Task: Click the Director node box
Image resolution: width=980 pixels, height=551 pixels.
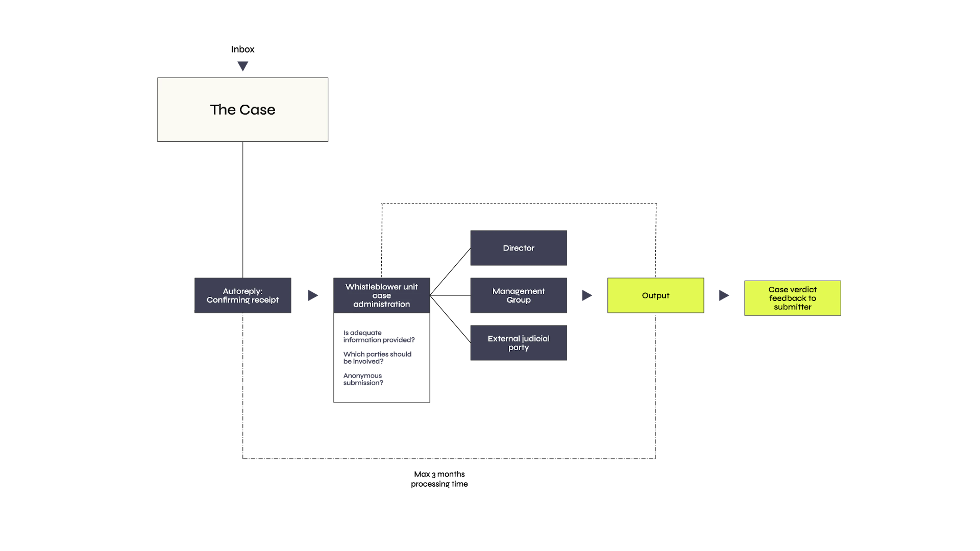Action: click(518, 248)
